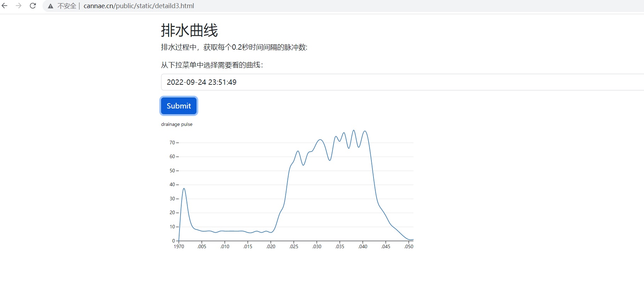This screenshot has width=644, height=306.
Task: Click the .050 x-axis tick label
Action: 409,246
